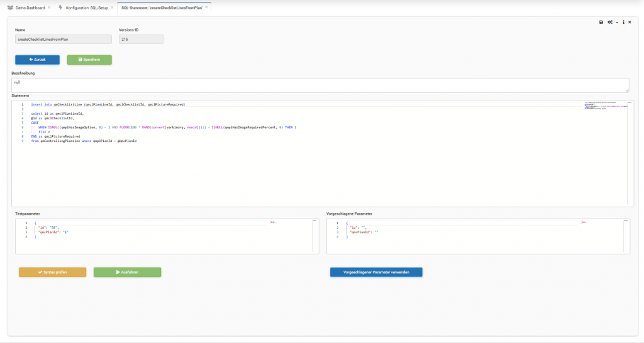
Task: Select the SQL-Statement createChecklistLinesFromPlan tab
Action: pos(162,8)
